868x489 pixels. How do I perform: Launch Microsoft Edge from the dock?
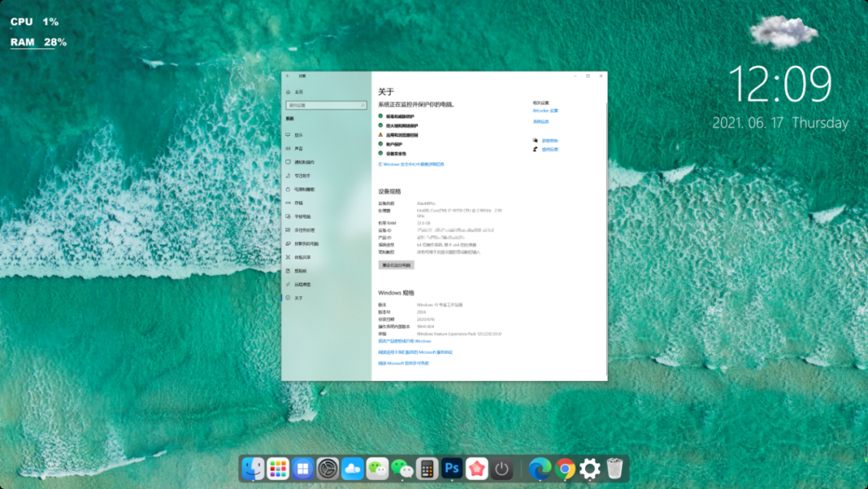click(540, 469)
